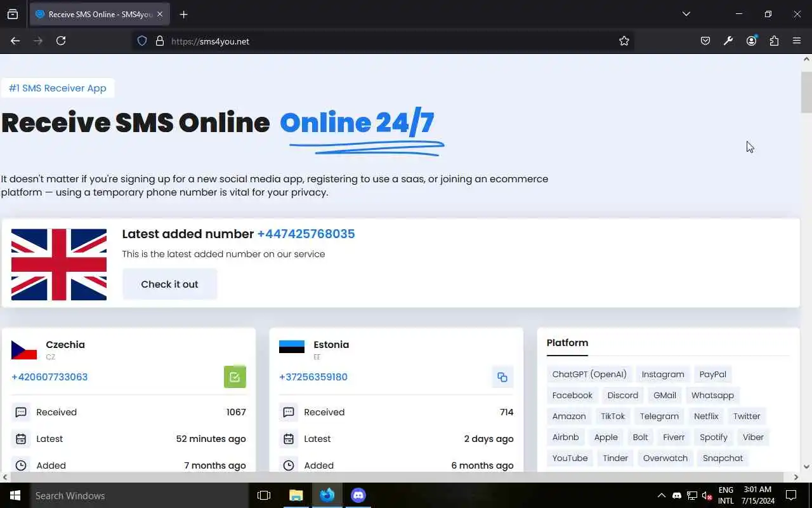This screenshot has width=812, height=508.
Task: Select the Netflix platform tag
Action: click(706, 416)
